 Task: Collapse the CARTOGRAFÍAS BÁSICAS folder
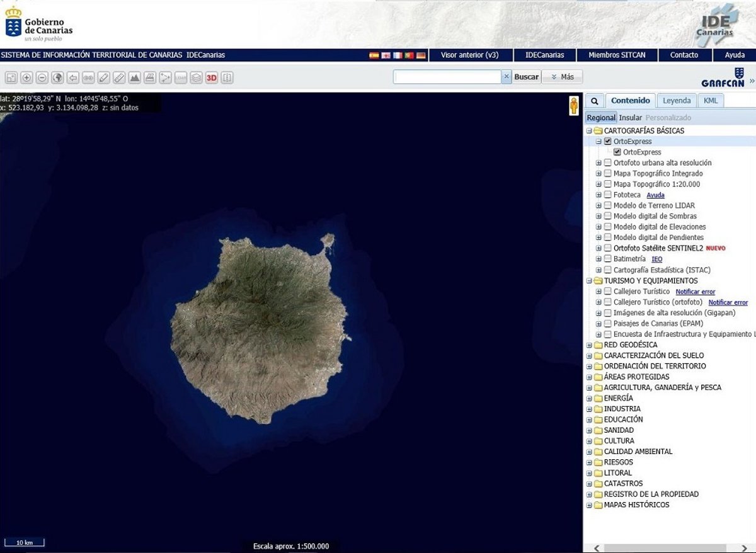pyautogui.click(x=590, y=131)
